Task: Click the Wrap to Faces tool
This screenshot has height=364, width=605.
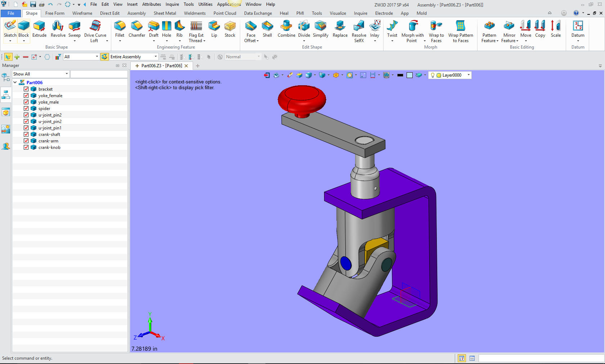Action: point(436,31)
